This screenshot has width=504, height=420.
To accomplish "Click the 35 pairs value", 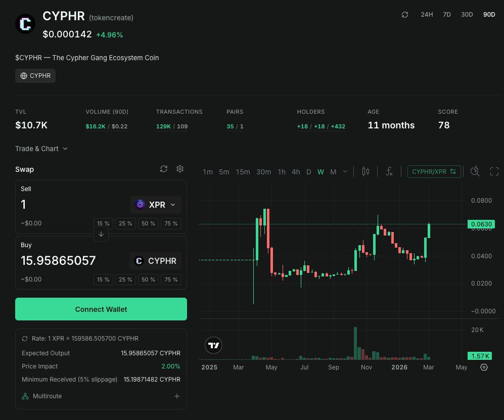I will 230,126.
